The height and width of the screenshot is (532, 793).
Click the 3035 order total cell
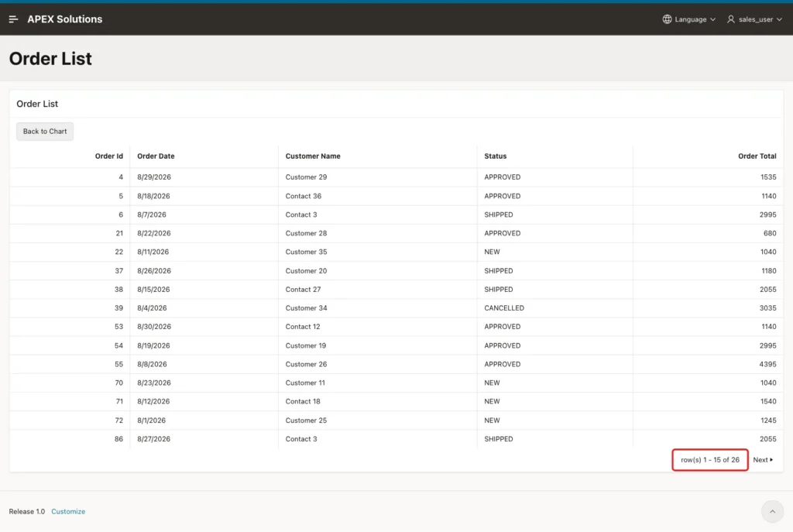click(x=767, y=308)
